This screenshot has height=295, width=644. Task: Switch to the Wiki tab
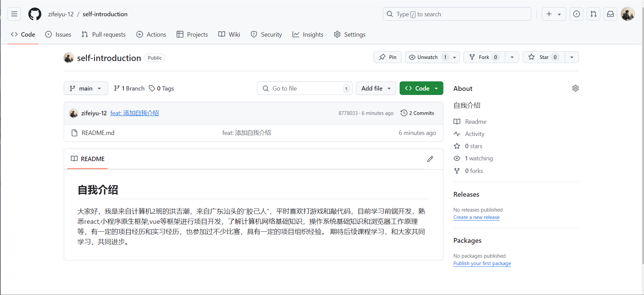(229, 34)
